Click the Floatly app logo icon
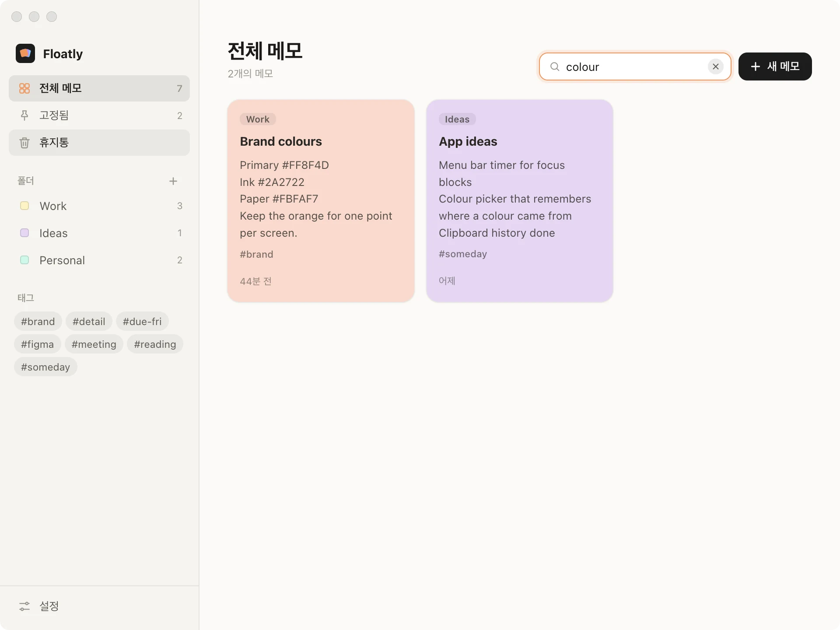This screenshot has height=630, width=840. 25,53
